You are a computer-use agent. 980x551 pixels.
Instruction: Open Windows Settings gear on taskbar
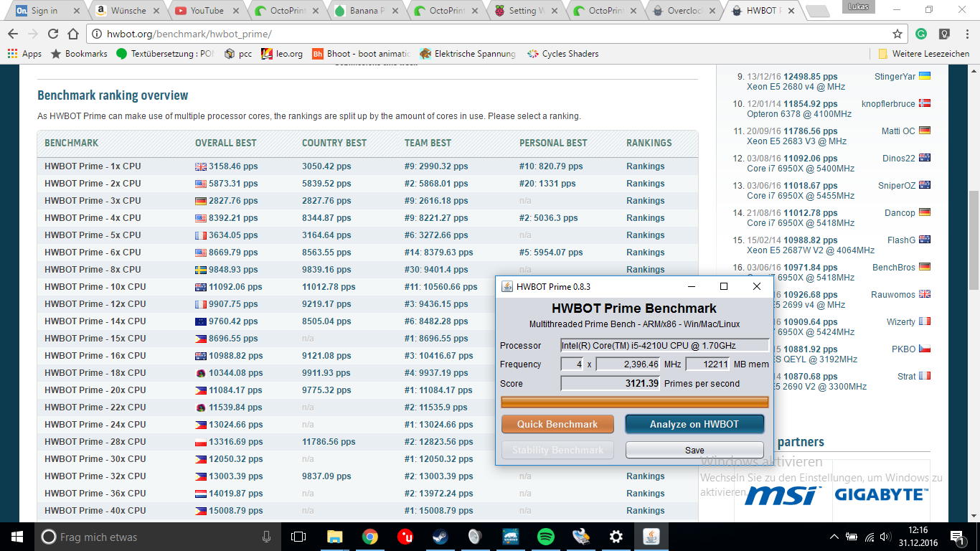(616, 537)
